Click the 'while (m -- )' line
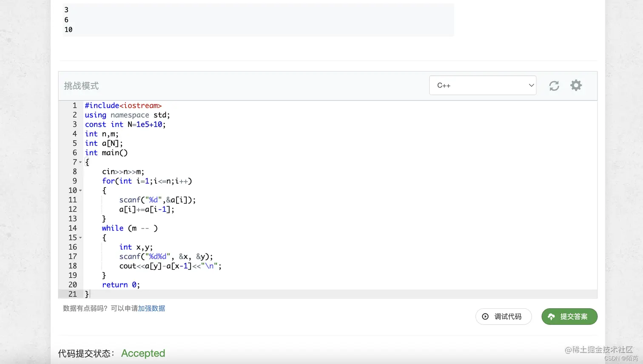643x364 pixels. (x=130, y=228)
